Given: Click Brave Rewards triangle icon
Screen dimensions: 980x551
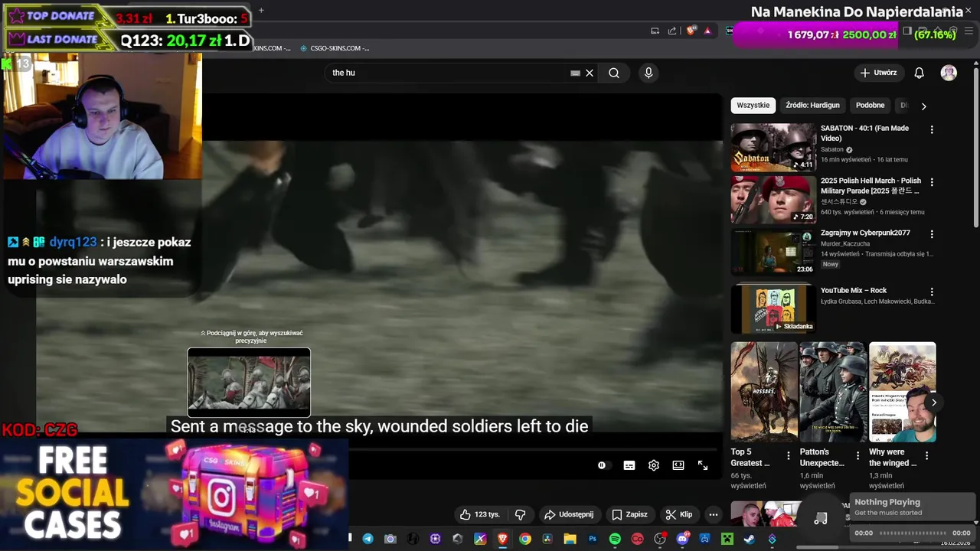Looking at the screenshot, I should pyautogui.click(x=707, y=31).
